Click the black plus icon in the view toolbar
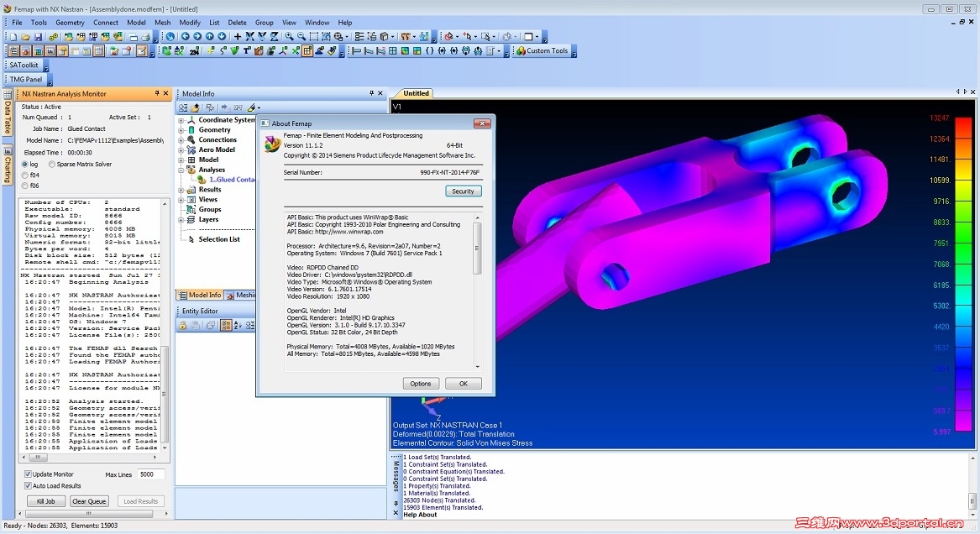Image resolution: width=980 pixels, height=534 pixels. coord(238,37)
